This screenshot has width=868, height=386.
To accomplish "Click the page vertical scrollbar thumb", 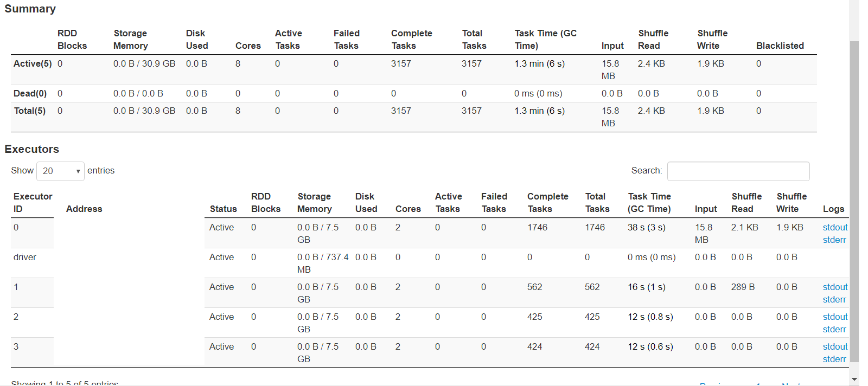I will coord(854,201).
